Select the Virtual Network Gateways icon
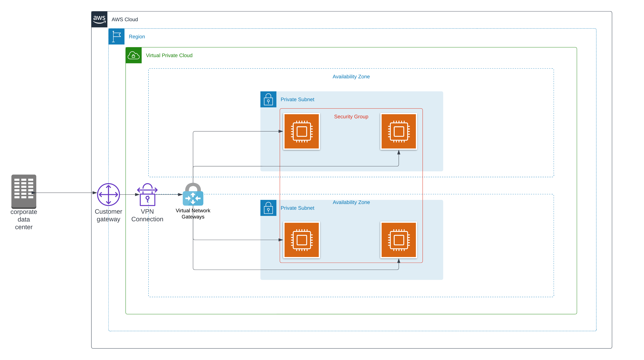Image resolution: width=644 pixels, height=360 pixels. point(193,194)
